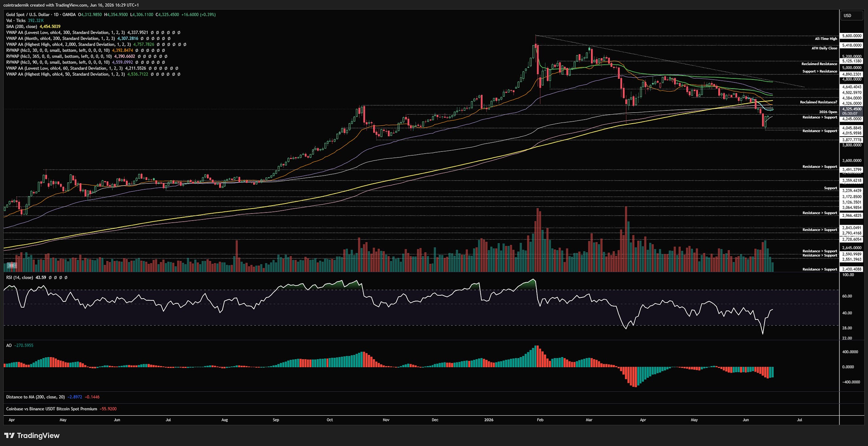Click the Distance to MA value -2.8972
868x446 pixels.
[75, 397]
